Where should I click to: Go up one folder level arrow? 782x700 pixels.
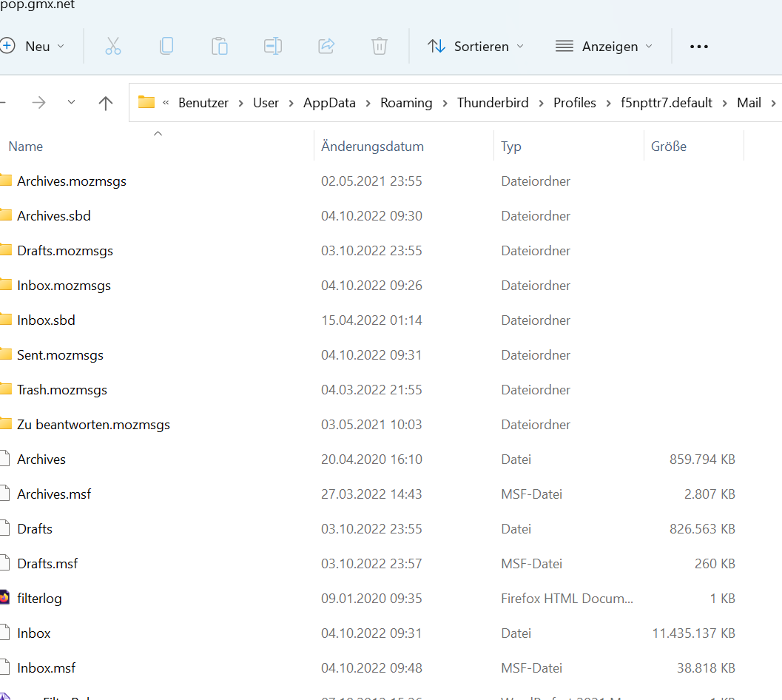coord(106,103)
